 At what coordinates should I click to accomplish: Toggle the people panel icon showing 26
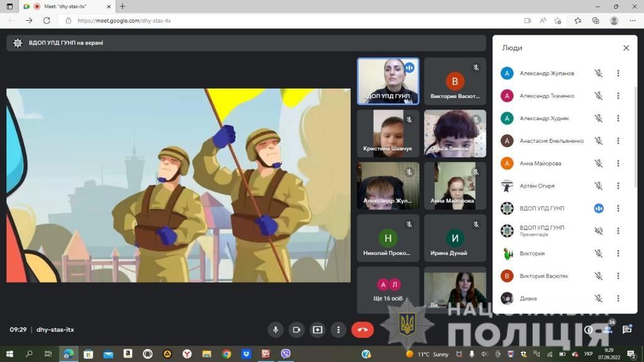[608, 329]
